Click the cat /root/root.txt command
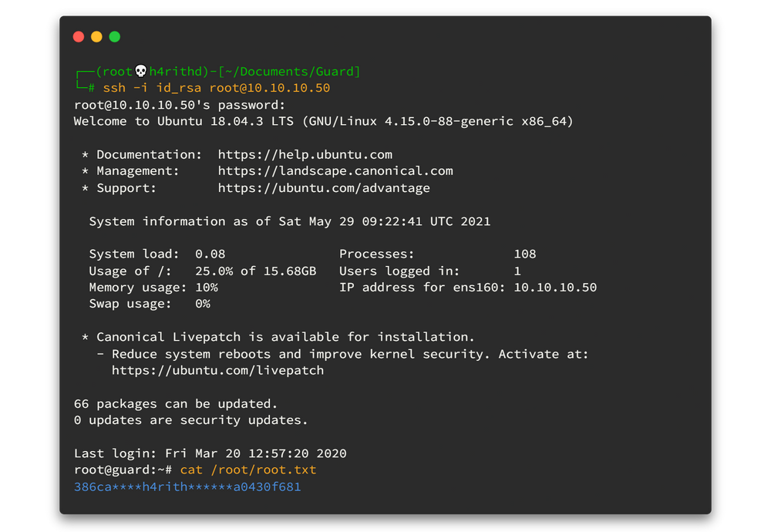 click(248, 470)
